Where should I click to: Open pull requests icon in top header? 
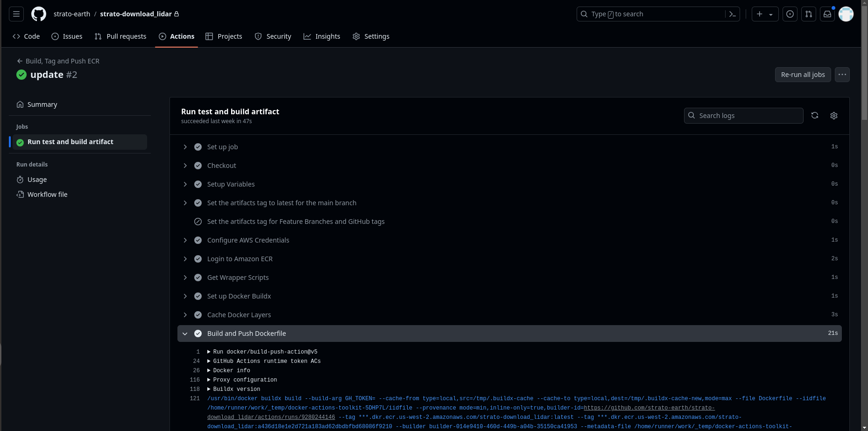[809, 14]
